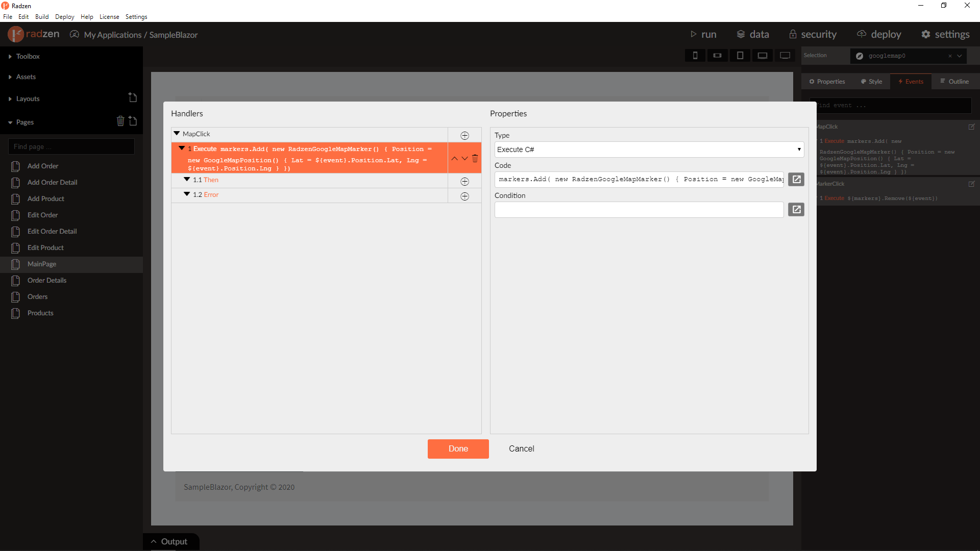This screenshot has width=980, height=551.
Task: Confirm with the Done button
Action: click(458, 449)
